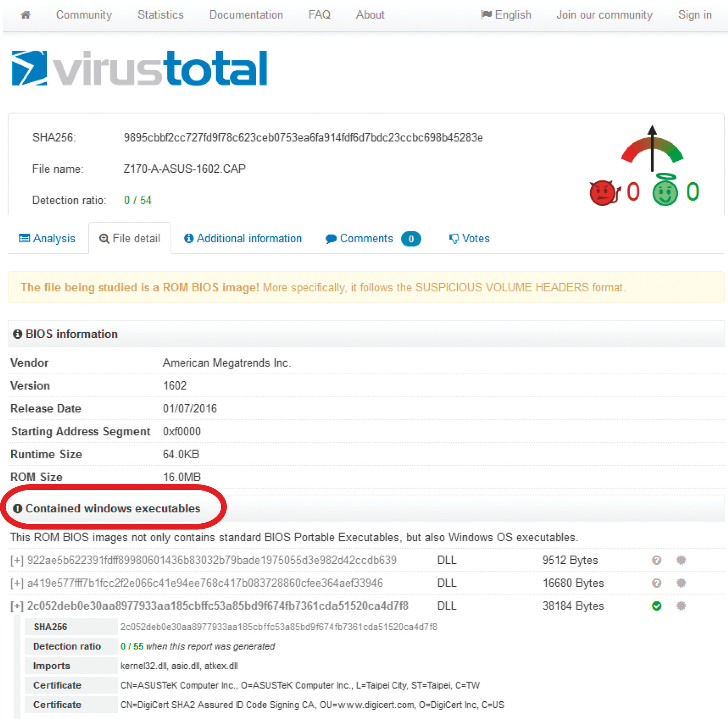728x719 pixels.
Task: Click the green checkmark on 38184 Bytes row
Action: tap(656, 606)
